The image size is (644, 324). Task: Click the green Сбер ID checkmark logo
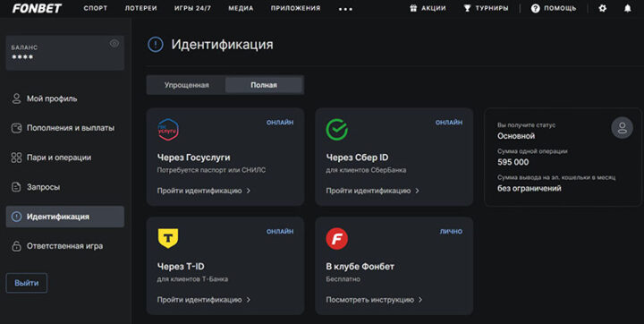point(337,130)
